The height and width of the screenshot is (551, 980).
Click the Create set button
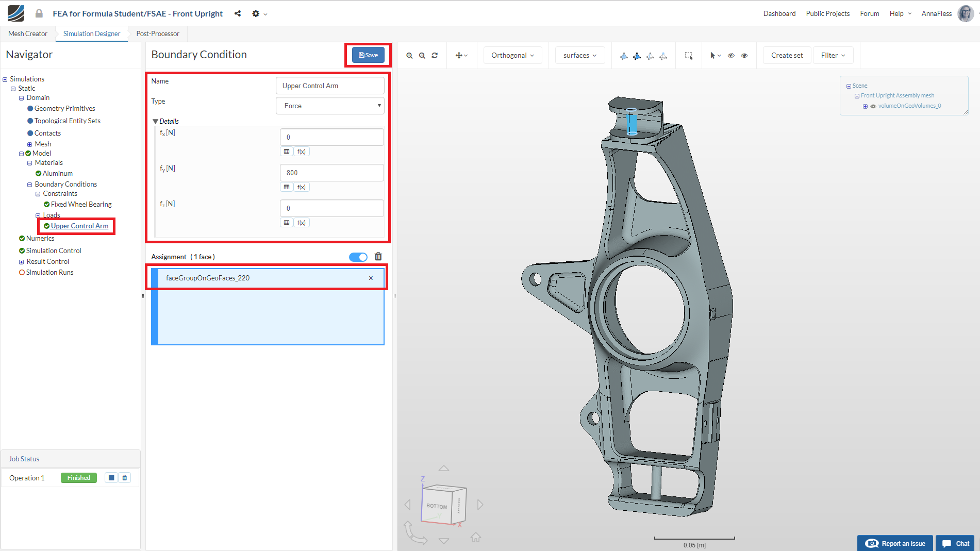(x=787, y=56)
